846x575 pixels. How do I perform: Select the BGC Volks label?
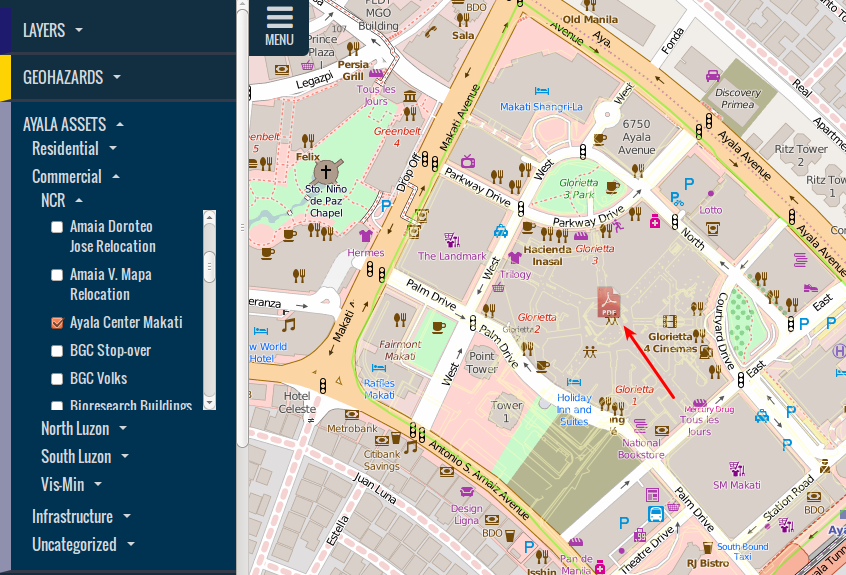click(x=99, y=379)
